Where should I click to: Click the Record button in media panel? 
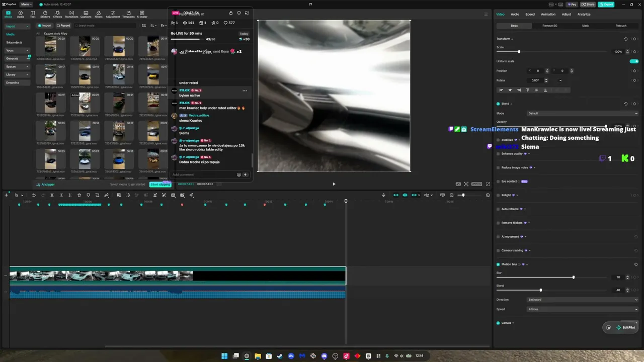pos(63,26)
